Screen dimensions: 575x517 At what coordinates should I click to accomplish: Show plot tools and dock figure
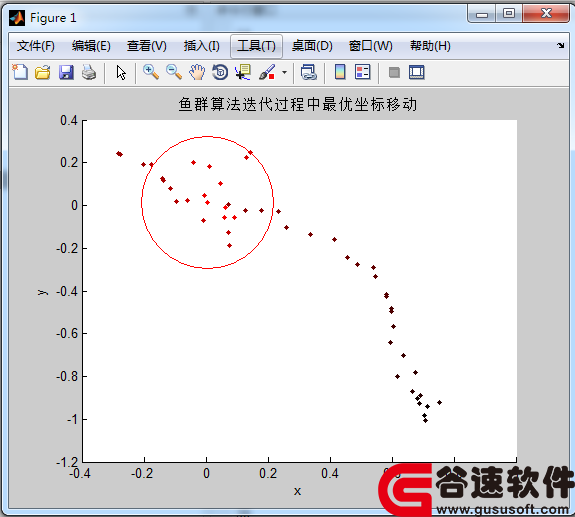tap(417, 72)
